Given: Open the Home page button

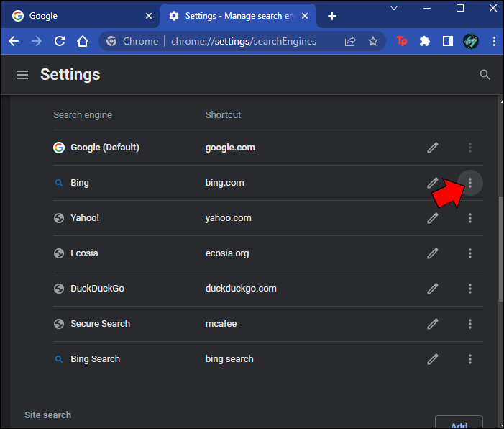Looking at the screenshot, I should click(83, 41).
